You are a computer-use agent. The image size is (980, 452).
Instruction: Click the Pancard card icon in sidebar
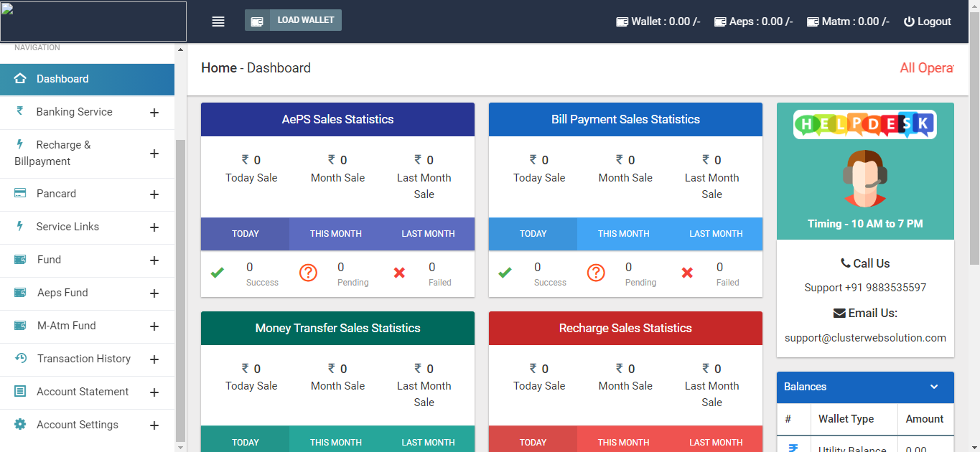click(21, 194)
